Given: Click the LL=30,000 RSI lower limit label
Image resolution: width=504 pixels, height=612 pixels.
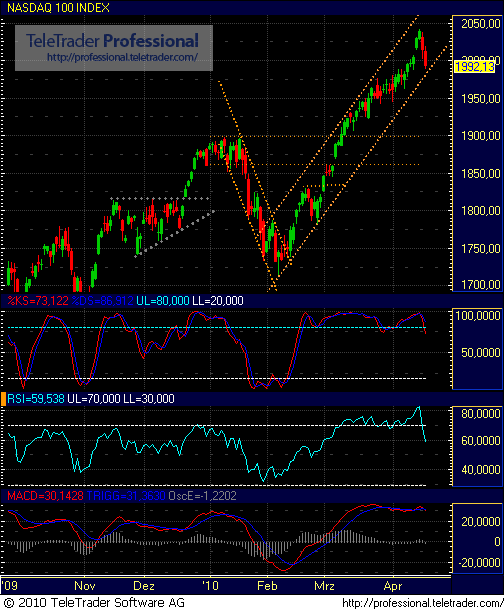Looking at the screenshot, I should coord(149,399).
